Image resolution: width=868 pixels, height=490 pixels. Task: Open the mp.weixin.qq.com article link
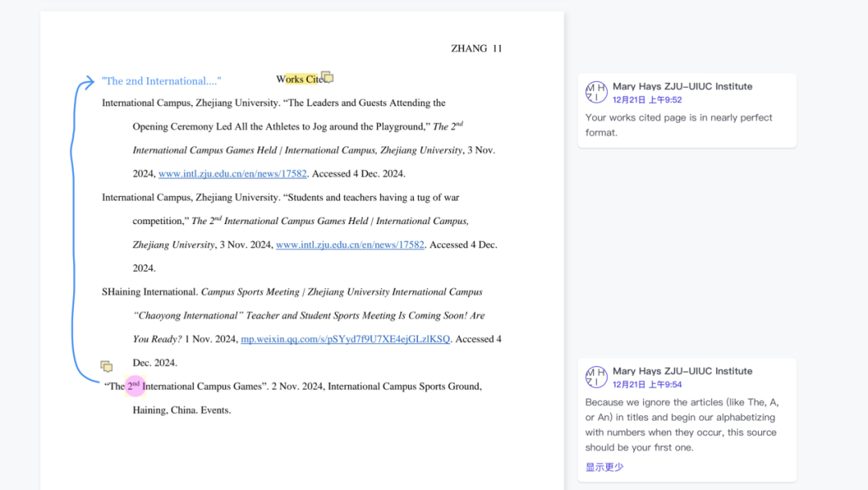(x=346, y=339)
